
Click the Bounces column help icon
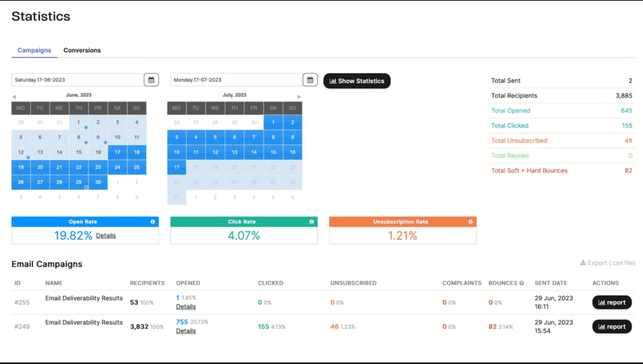(521, 283)
